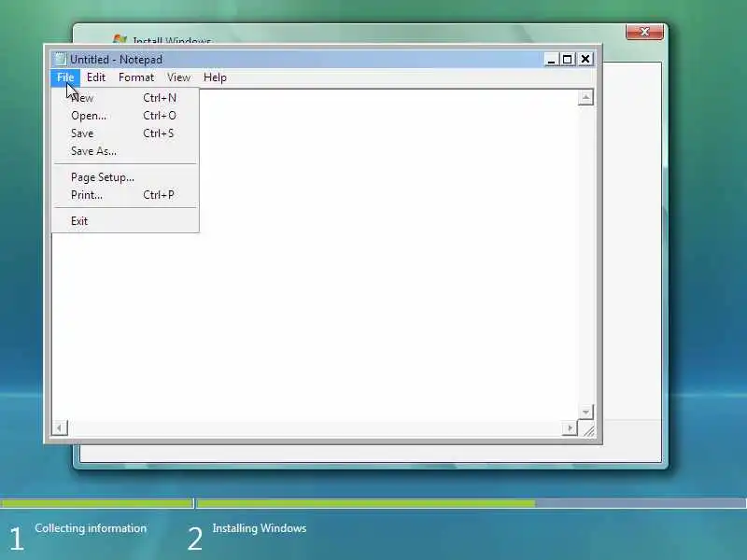The width and height of the screenshot is (747, 560).
Task: Close the Install Windows dialog
Action: tap(644, 32)
